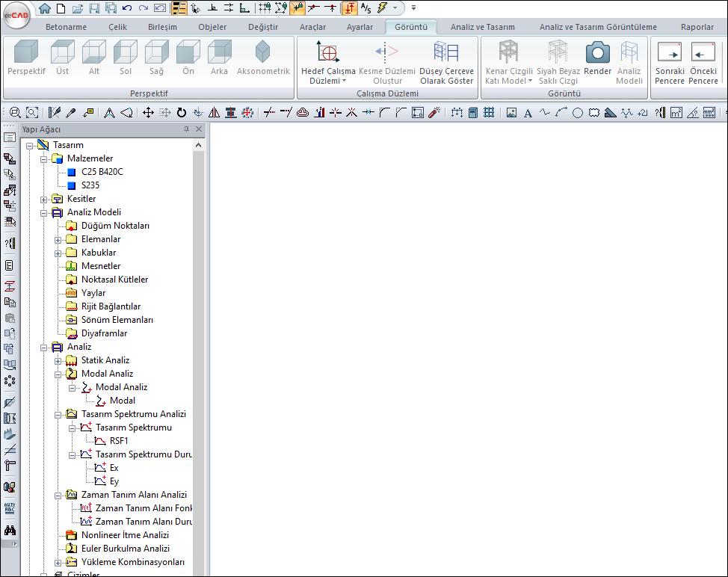Click the Home icon in top toolbar
The width and height of the screenshot is (728, 577).
click(x=45, y=8)
